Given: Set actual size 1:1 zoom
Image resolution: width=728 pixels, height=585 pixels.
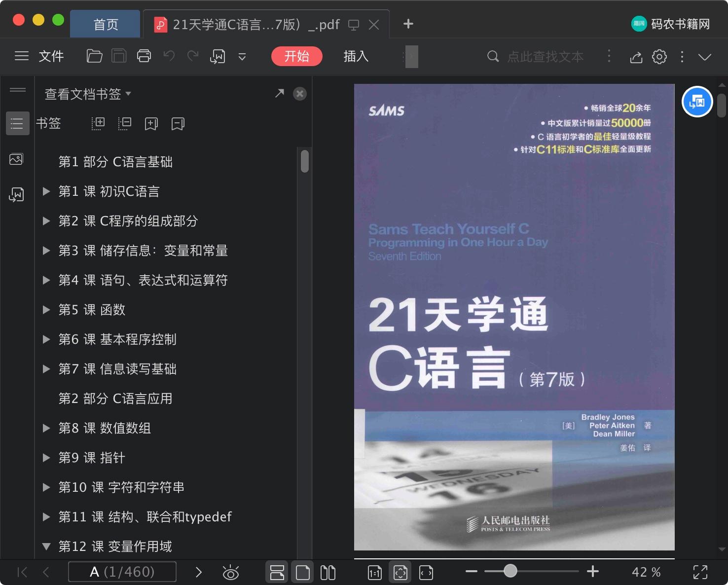Looking at the screenshot, I should pyautogui.click(x=375, y=573).
